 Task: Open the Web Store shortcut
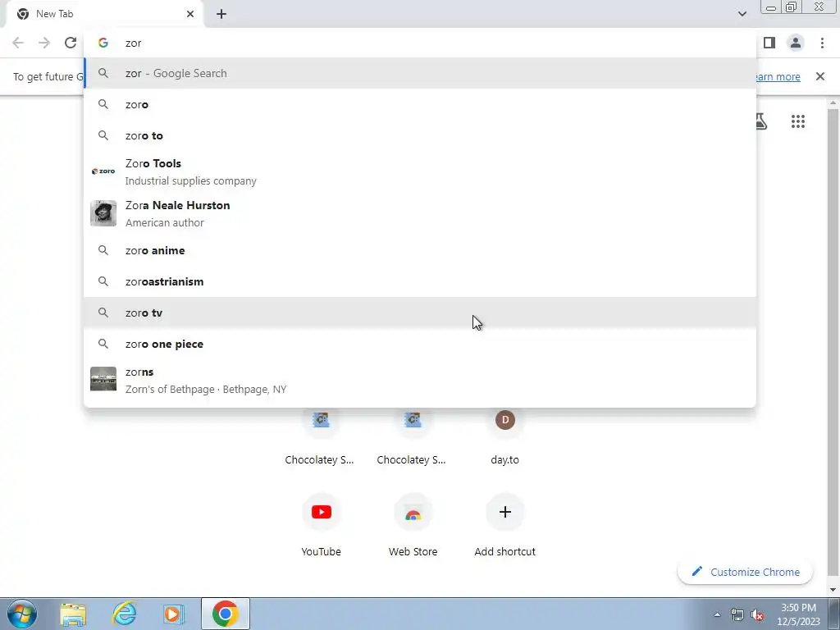tap(413, 526)
